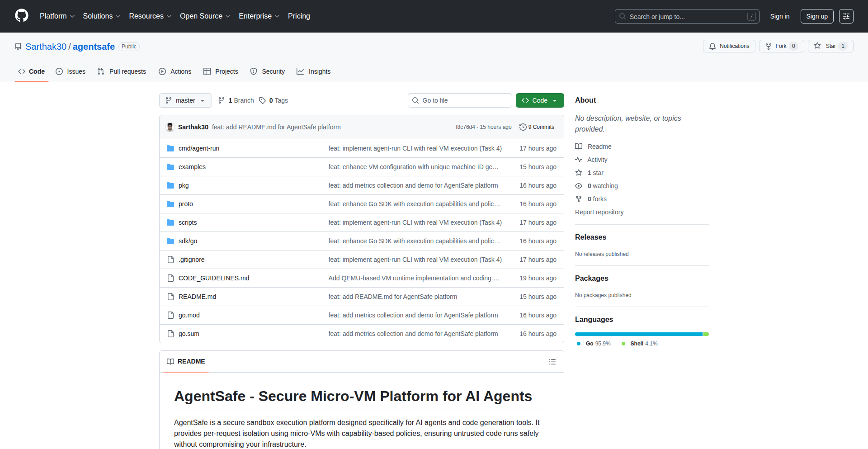Click the commit history clock icon
The image size is (868, 449).
[523, 127]
